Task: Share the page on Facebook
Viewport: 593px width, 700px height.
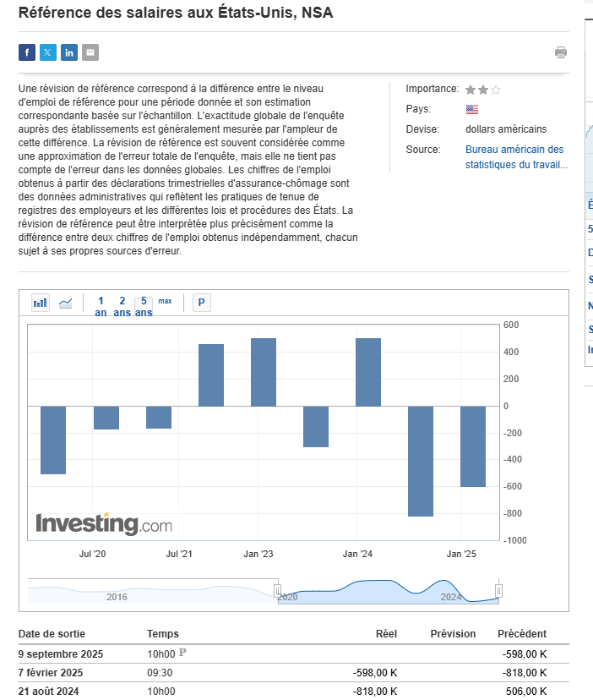Action: [x=27, y=52]
